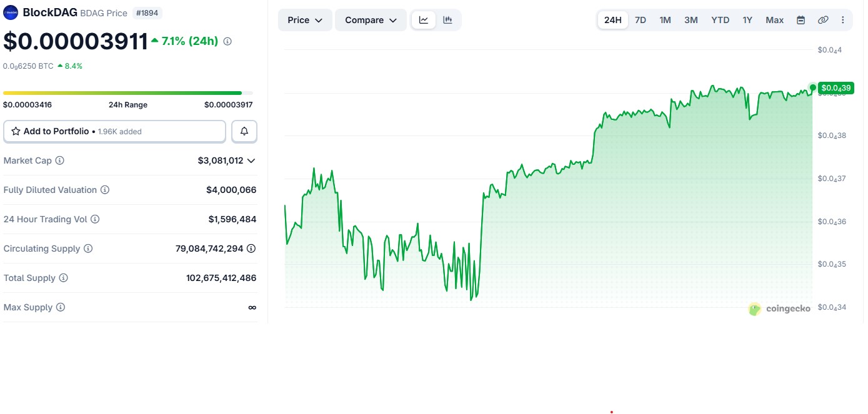Image resolution: width=868 pixels, height=414 pixels.
Task: Expand Market Cap details chevron
Action: point(251,160)
